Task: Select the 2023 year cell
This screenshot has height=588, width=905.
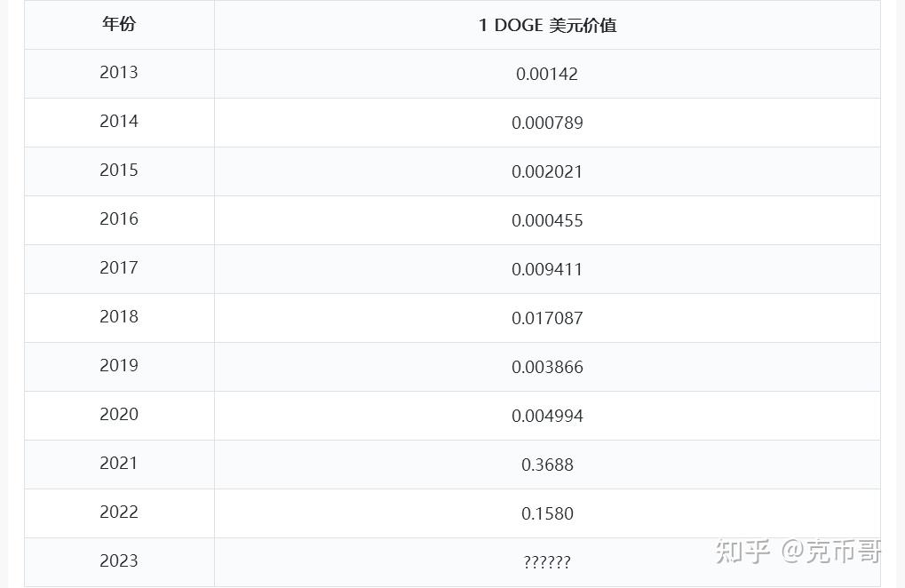Action: coord(119,562)
